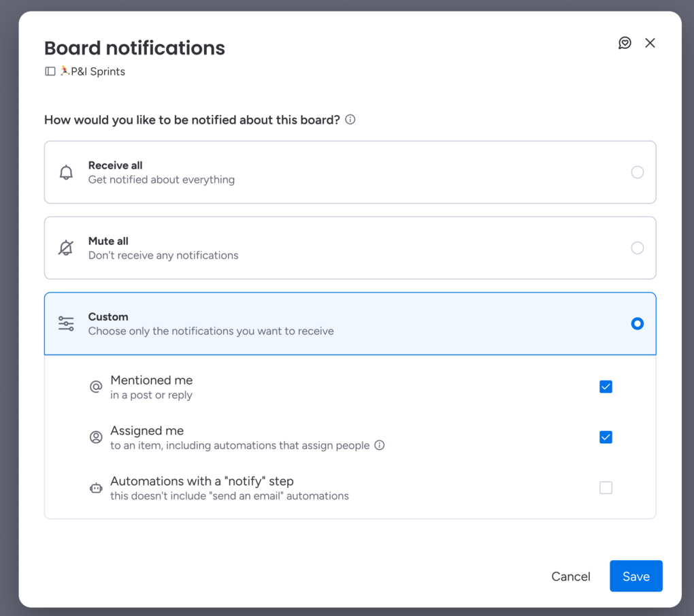The width and height of the screenshot is (694, 616).
Task: Uncheck the Mentioned me checkbox
Action: pos(606,387)
